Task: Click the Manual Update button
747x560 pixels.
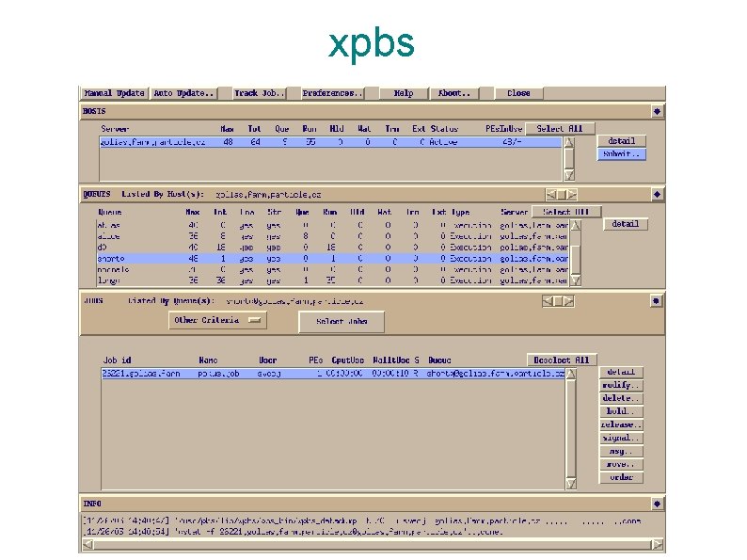Action: [115, 93]
